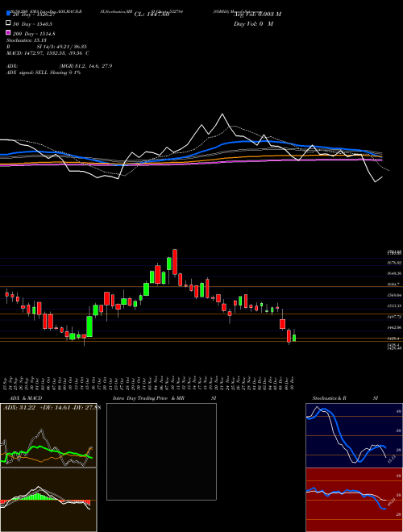This screenshot has height=532, width=403.
Task: Select the '50 Day = 1549.5' label
Action: 32,23
